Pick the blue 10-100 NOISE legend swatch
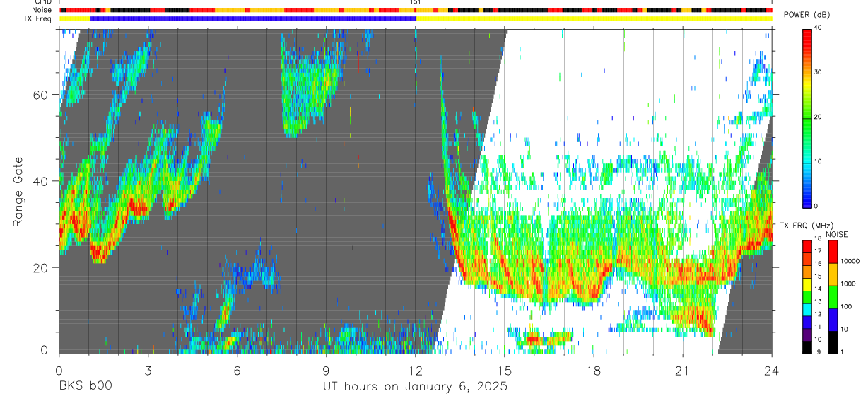This screenshot has width=868, height=401. (x=833, y=319)
